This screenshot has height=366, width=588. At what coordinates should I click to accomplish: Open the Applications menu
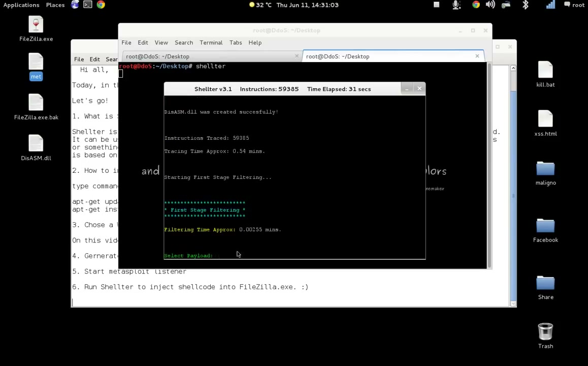pos(21,5)
